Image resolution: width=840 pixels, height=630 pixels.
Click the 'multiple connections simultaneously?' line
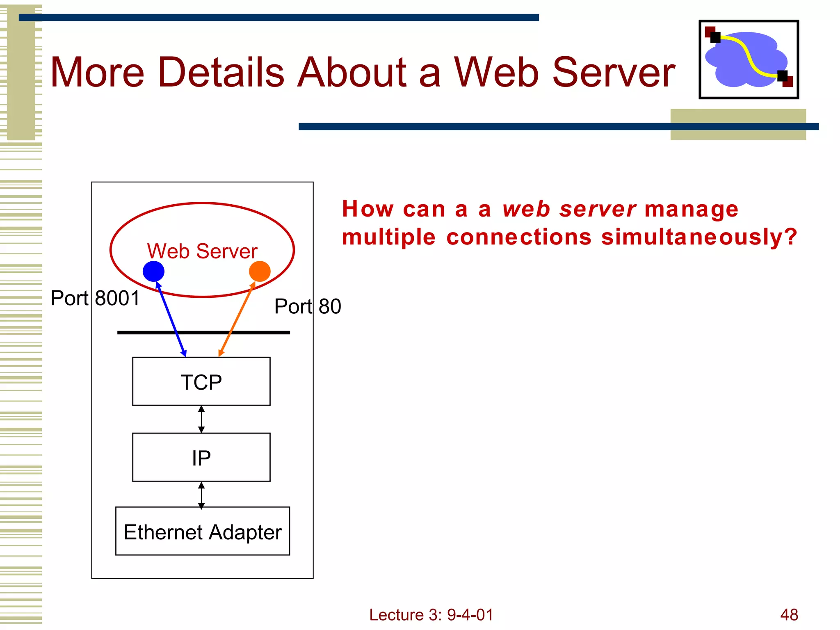pyautogui.click(x=570, y=237)
